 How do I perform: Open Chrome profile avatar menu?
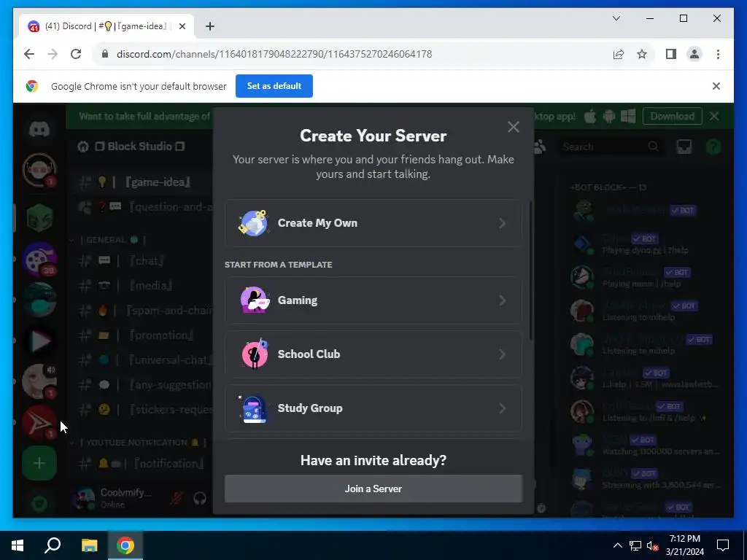coord(694,54)
